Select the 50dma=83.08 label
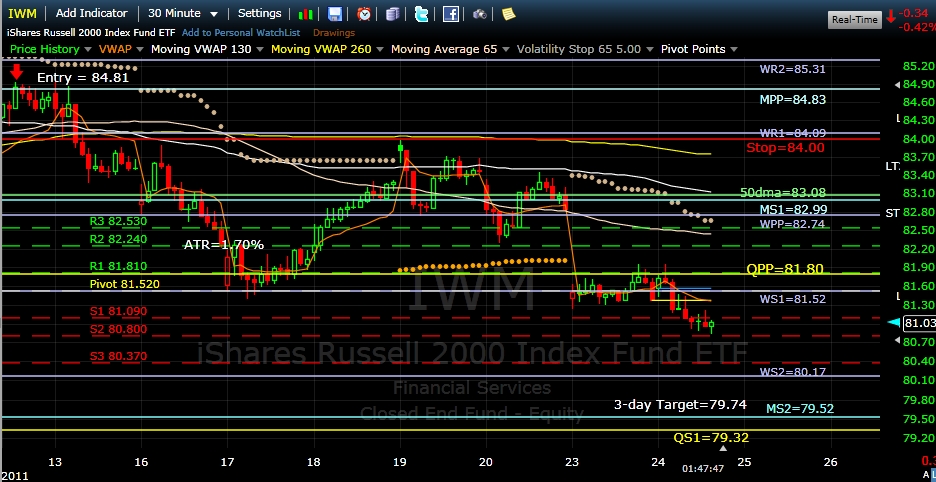 point(783,192)
